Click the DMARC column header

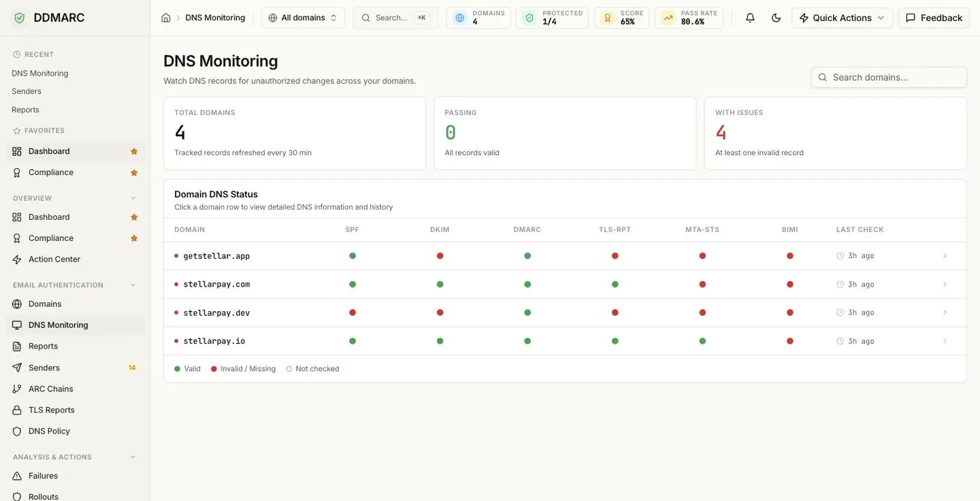point(527,230)
